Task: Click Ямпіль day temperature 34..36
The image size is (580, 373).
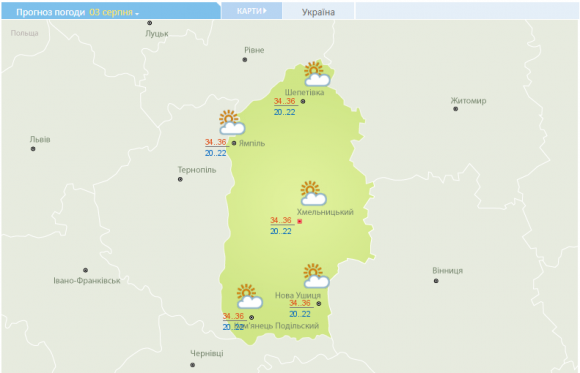Action: click(x=216, y=142)
